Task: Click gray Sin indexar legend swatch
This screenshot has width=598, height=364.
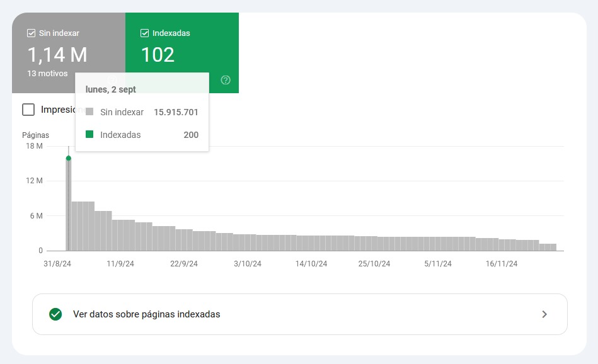Action: coord(89,111)
